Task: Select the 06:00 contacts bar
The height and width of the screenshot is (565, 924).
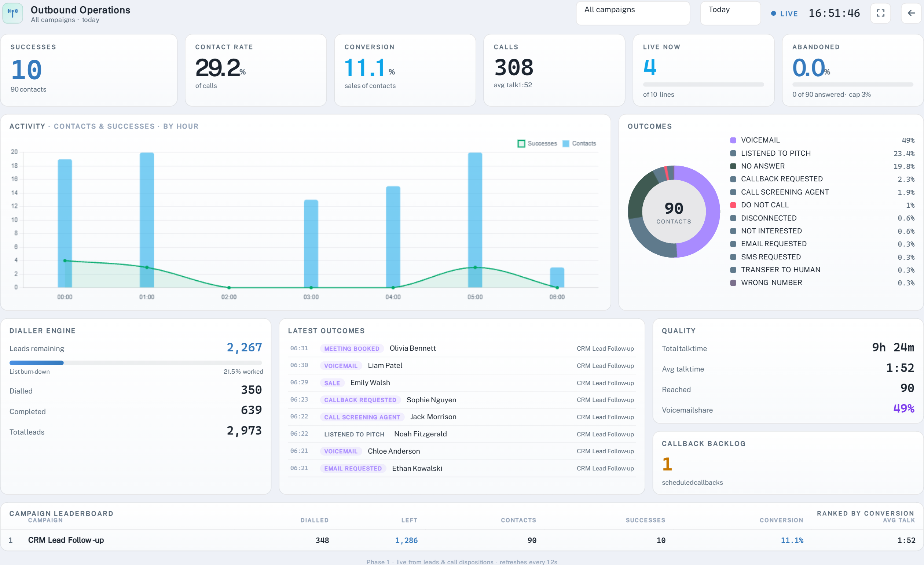Action: [557, 278]
